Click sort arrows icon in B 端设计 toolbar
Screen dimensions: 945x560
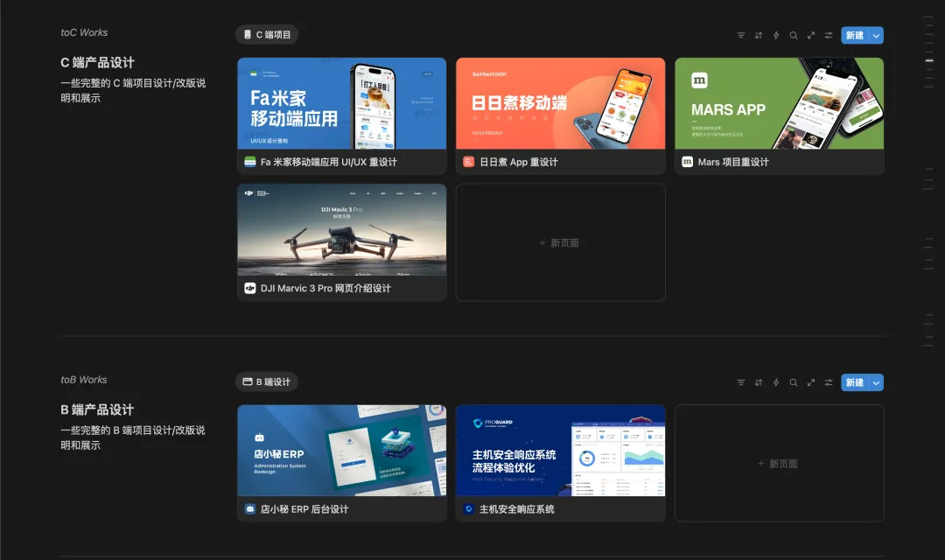tap(758, 382)
